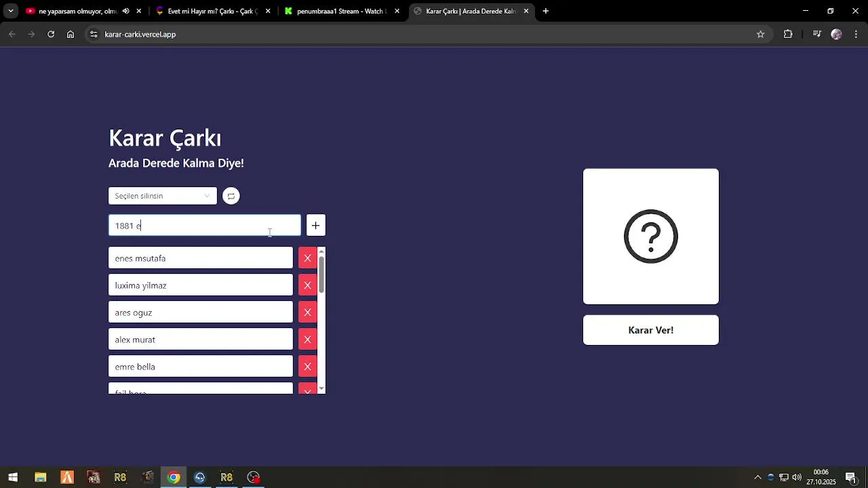Open the media controls icon
Viewport: 868px width, 488px height.
(816, 34)
